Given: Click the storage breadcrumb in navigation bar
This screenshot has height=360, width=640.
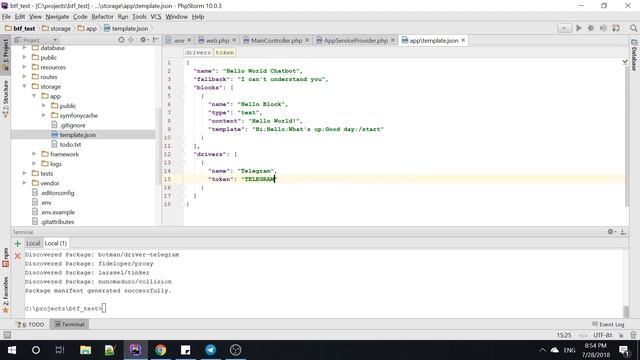Looking at the screenshot, I should (57, 29).
